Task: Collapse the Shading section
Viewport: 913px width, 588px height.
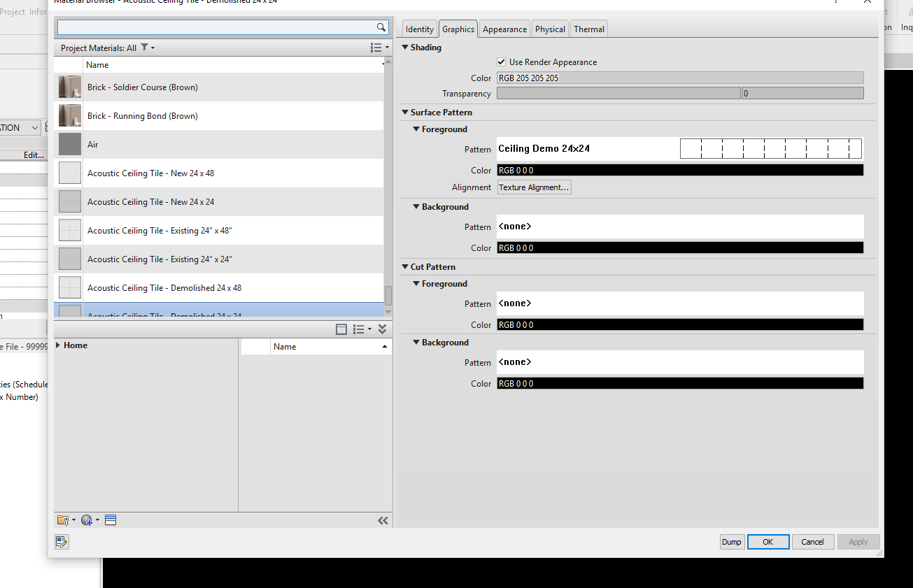Action: 404,47
